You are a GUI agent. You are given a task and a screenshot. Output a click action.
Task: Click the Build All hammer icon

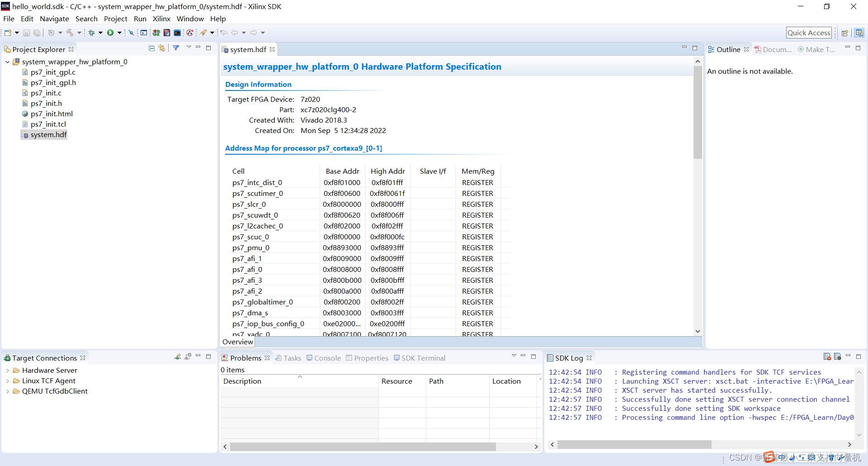point(70,33)
